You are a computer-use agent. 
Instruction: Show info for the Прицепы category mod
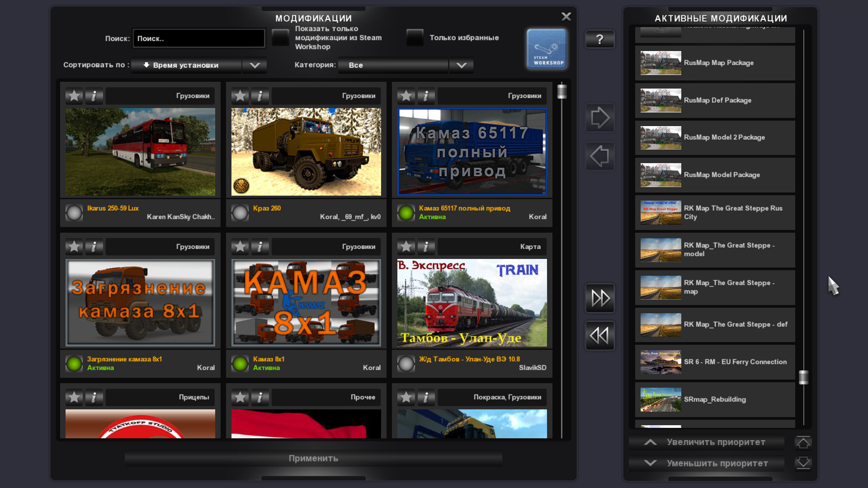click(x=94, y=397)
